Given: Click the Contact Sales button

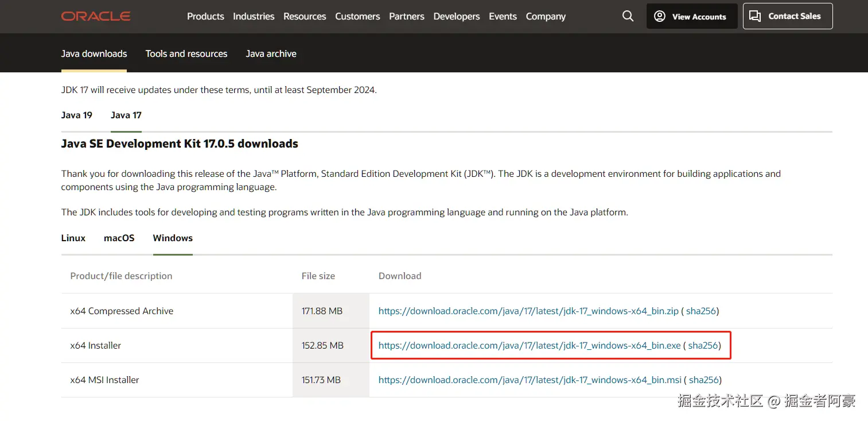Looking at the screenshot, I should (787, 16).
